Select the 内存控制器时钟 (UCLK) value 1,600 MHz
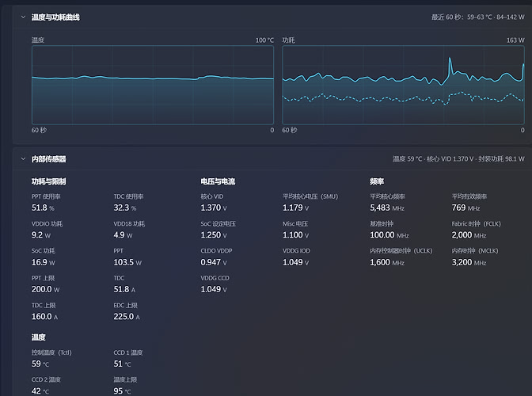The height and width of the screenshot is (396, 532). pyautogui.click(x=387, y=262)
